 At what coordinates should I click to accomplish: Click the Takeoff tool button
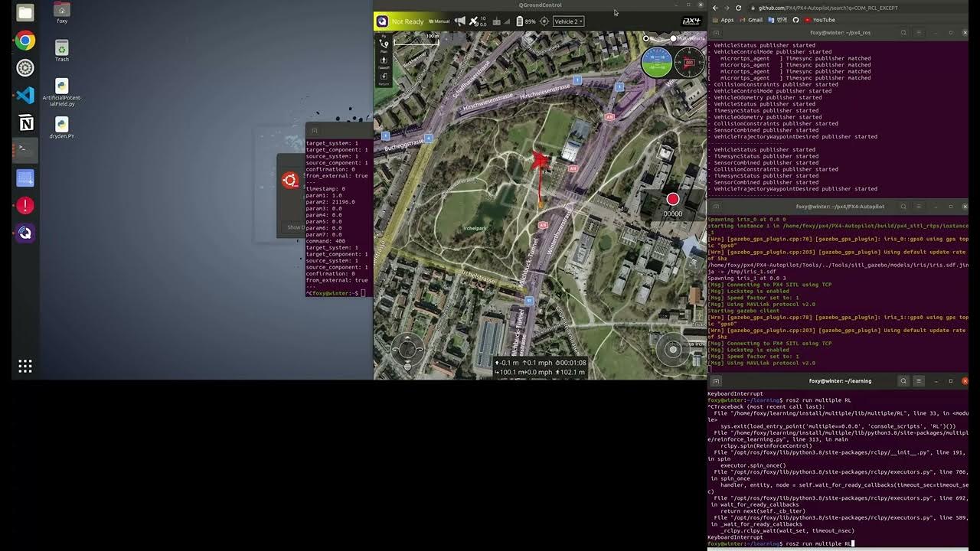click(x=384, y=61)
